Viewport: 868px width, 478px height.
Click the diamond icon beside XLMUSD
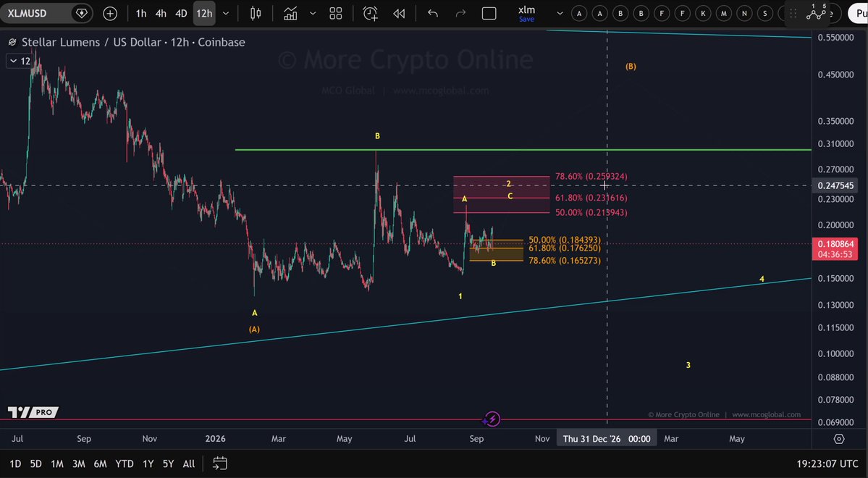click(x=81, y=13)
